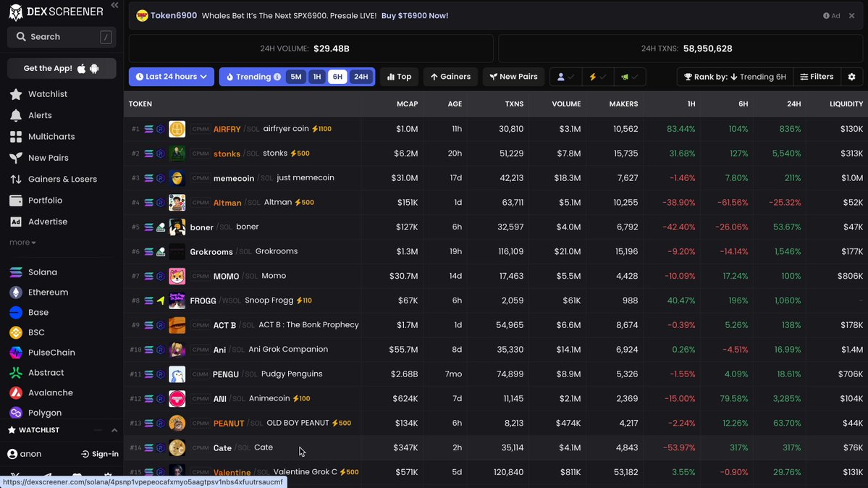Show Top tokens list

pyautogui.click(x=399, y=77)
